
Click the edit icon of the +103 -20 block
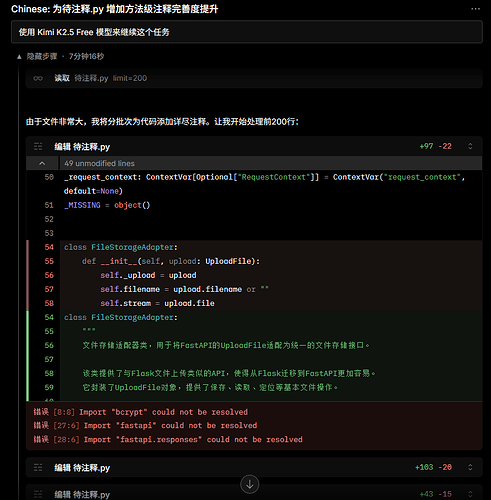pyautogui.click(x=38, y=468)
